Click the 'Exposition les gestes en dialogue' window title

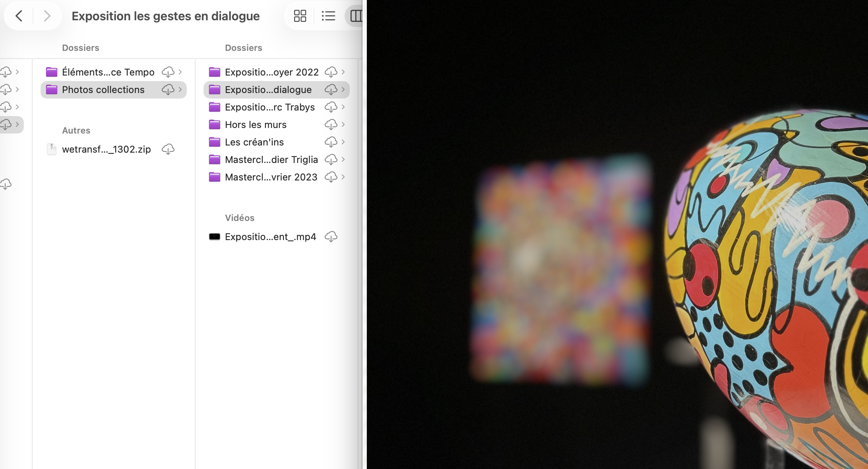166,16
